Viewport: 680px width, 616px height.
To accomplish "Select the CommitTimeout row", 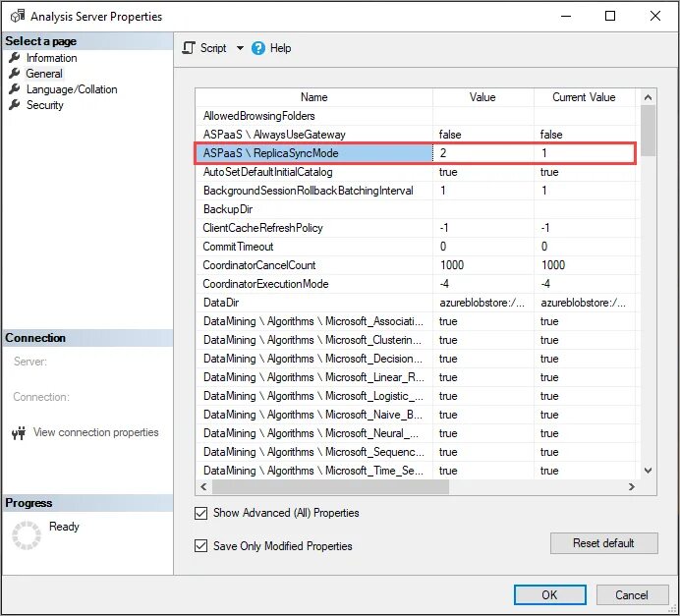I will [x=416, y=247].
